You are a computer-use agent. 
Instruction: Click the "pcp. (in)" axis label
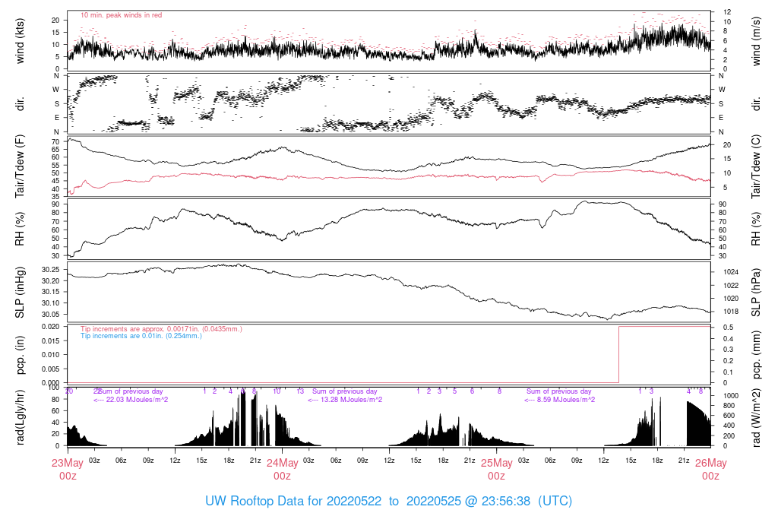(20, 355)
